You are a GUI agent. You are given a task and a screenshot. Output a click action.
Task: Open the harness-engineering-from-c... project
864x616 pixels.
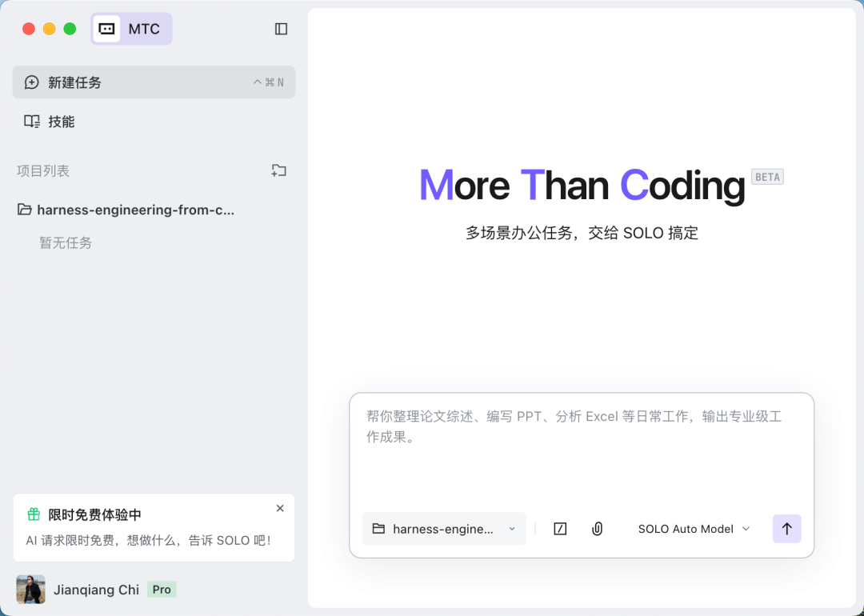point(126,210)
